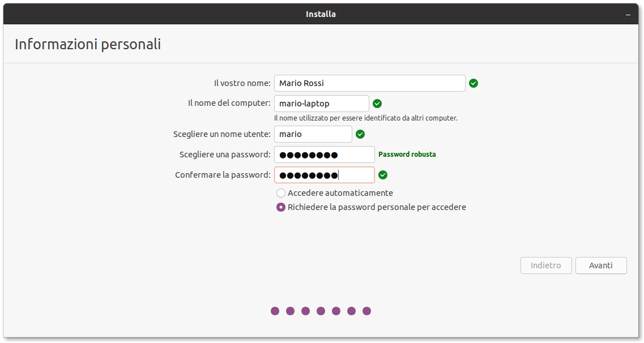Click the computer name input field
This screenshot has height=343, width=644.
tap(321, 104)
